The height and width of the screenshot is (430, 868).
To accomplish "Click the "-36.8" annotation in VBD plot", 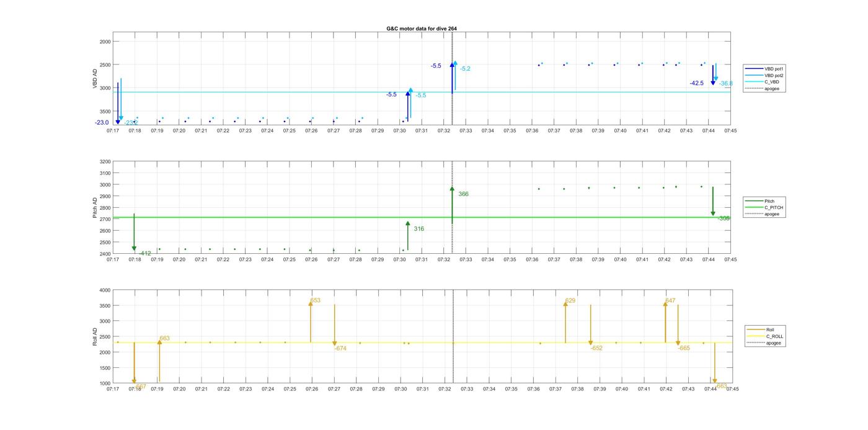I will click(726, 83).
